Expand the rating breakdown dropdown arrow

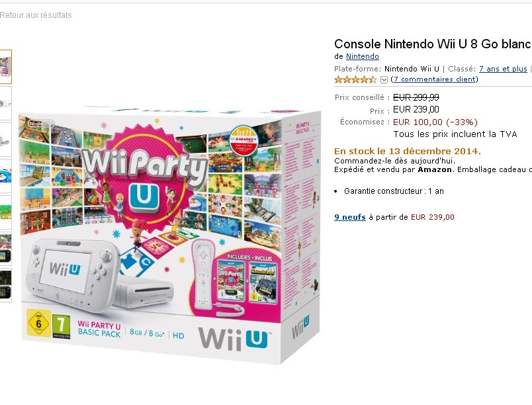pyautogui.click(x=384, y=79)
